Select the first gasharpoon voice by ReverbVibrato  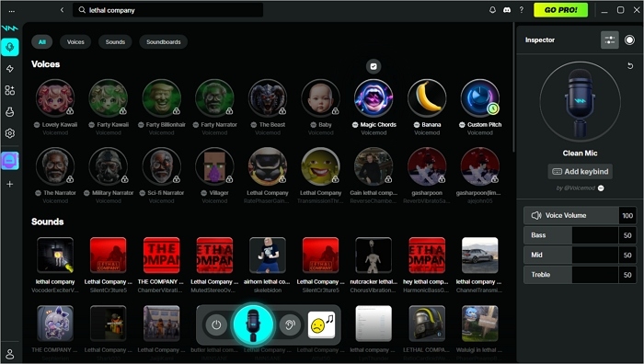(x=427, y=166)
